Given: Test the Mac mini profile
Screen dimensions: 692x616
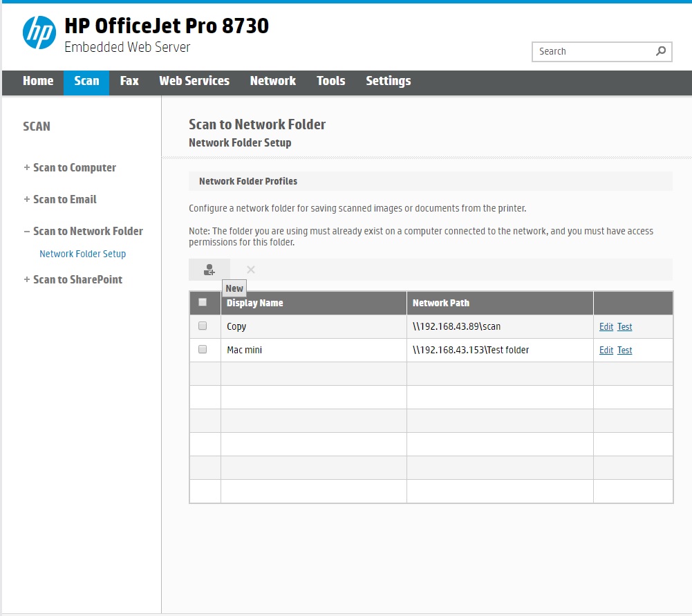Looking at the screenshot, I should point(624,350).
